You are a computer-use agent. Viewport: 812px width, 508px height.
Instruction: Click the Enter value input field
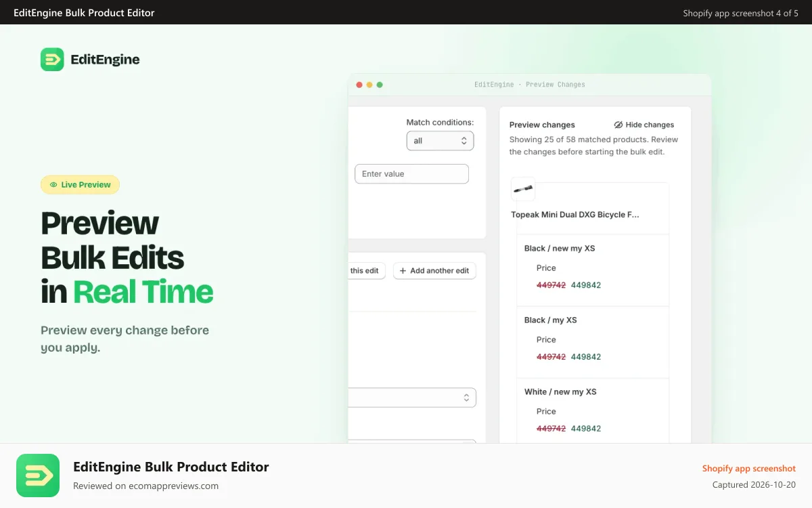click(x=411, y=174)
